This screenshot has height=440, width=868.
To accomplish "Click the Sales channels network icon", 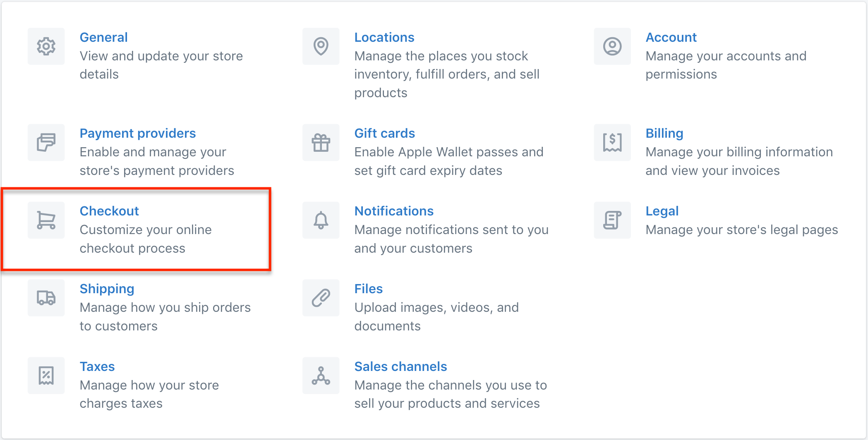I will point(321,375).
